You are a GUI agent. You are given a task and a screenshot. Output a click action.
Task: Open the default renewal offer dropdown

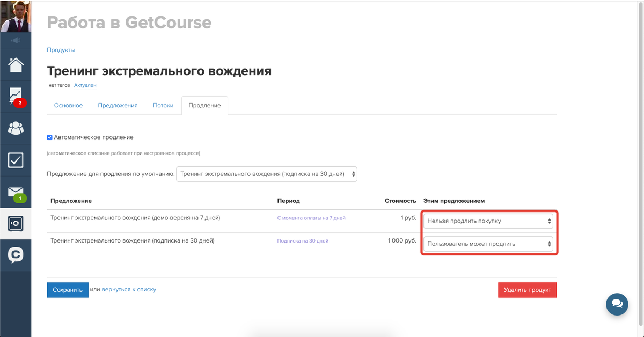[267, 174]
